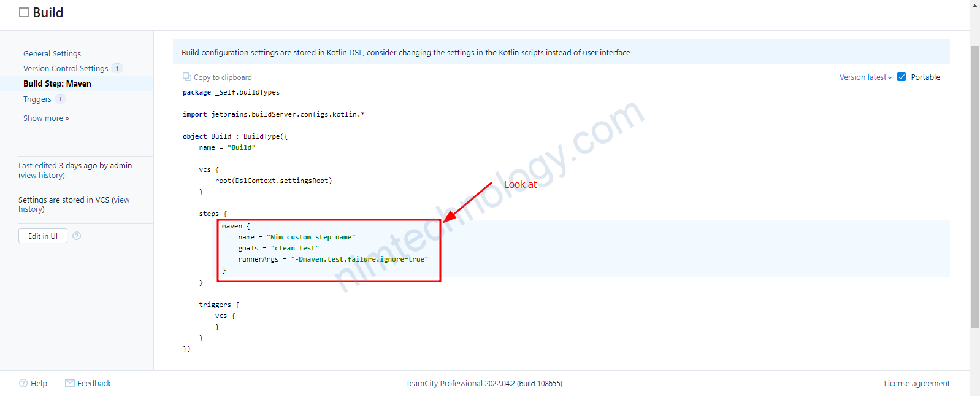Open the Feedback link in the footer

94,383
